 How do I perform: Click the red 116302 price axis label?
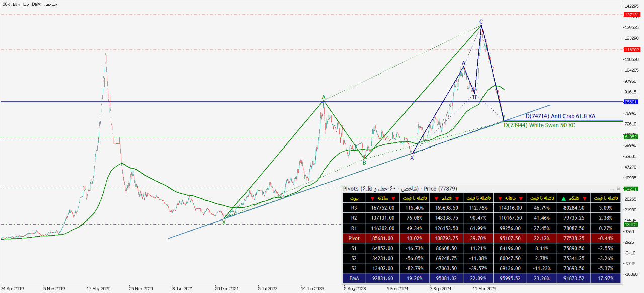tap(631, 50)
